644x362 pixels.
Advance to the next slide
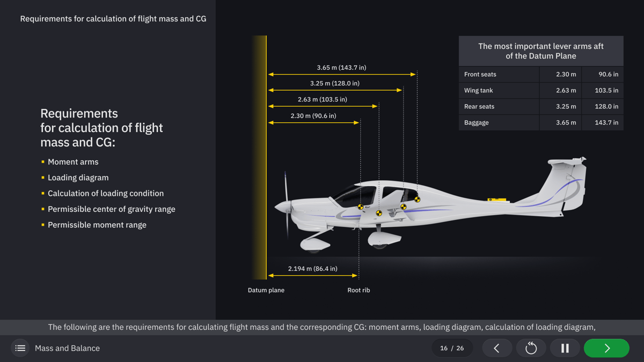click(x=606, y=348)
